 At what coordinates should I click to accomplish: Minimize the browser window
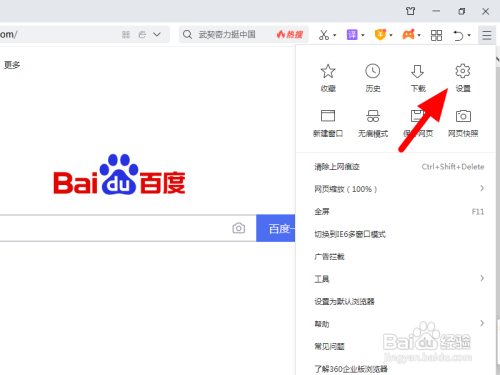point(436,11)
